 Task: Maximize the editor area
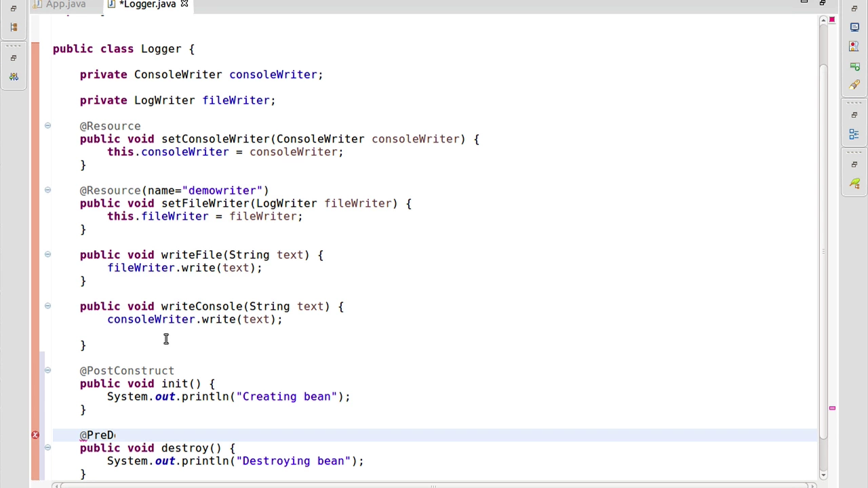822,3
